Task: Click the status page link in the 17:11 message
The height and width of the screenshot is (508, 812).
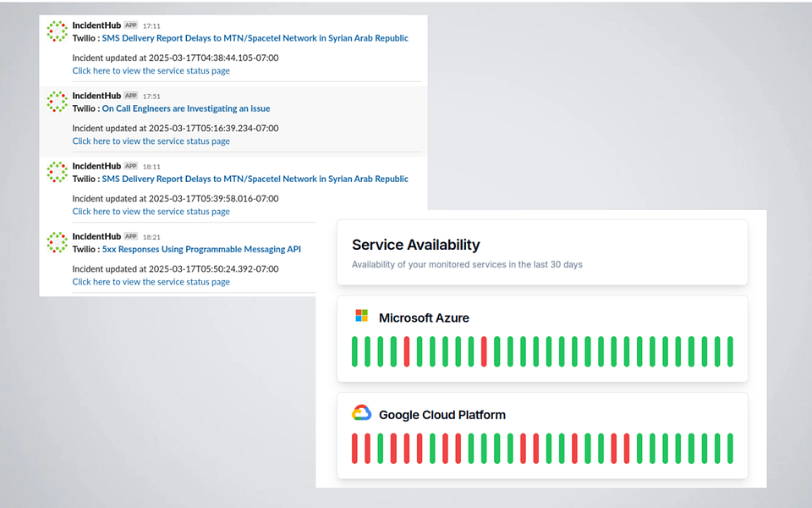Action: point(151,71)
